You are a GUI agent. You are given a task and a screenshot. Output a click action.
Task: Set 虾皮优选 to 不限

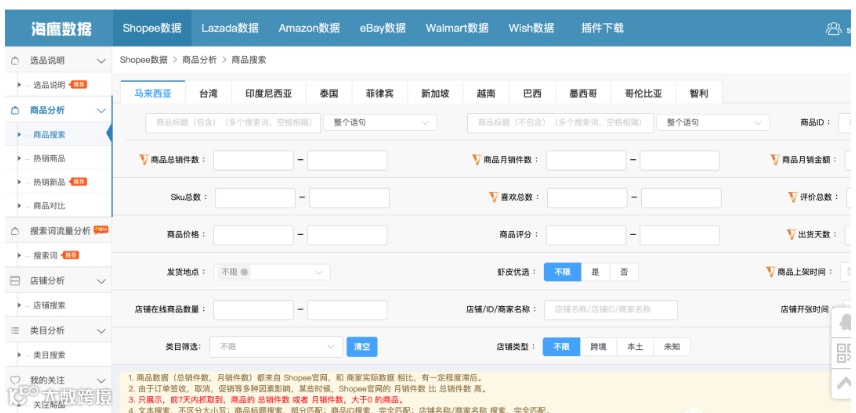click(x=562, y=272)
